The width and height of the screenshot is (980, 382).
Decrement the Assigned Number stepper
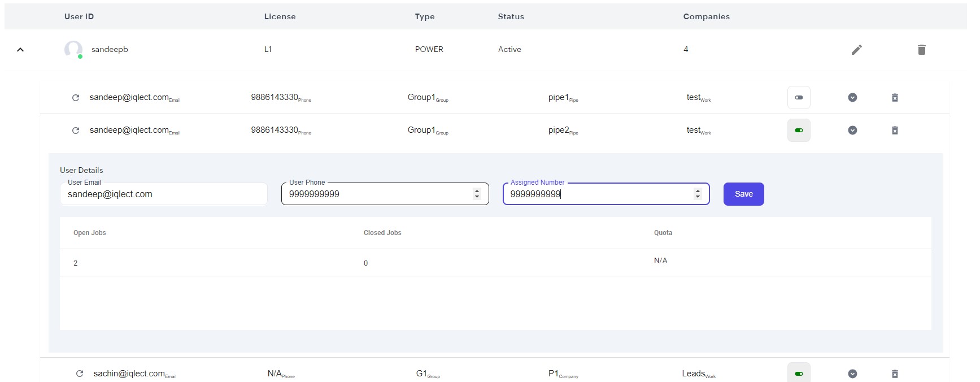[x=698, y=197]
